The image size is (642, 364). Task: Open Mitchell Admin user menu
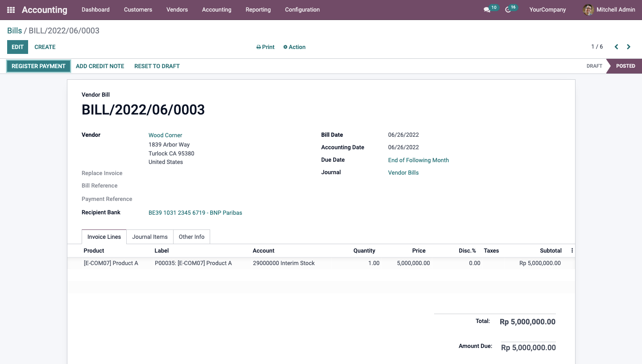click(609, 10)
